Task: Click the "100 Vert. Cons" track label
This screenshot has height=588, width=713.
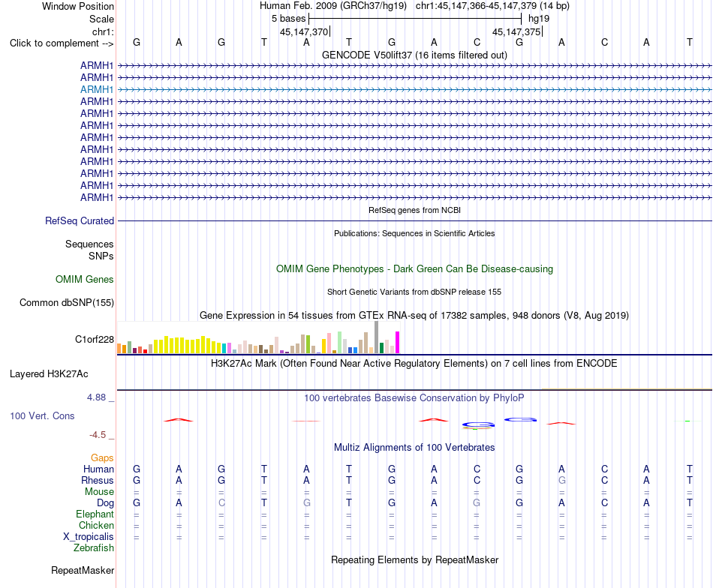Action: pyautogui.click(x=42, y=415)
